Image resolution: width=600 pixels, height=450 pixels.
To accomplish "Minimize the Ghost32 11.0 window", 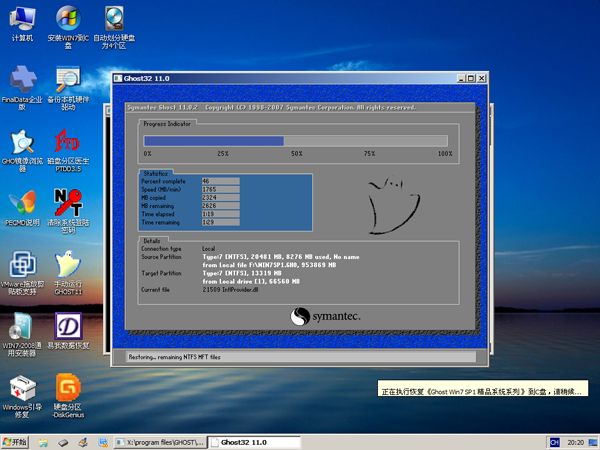I will coord(461,78).
